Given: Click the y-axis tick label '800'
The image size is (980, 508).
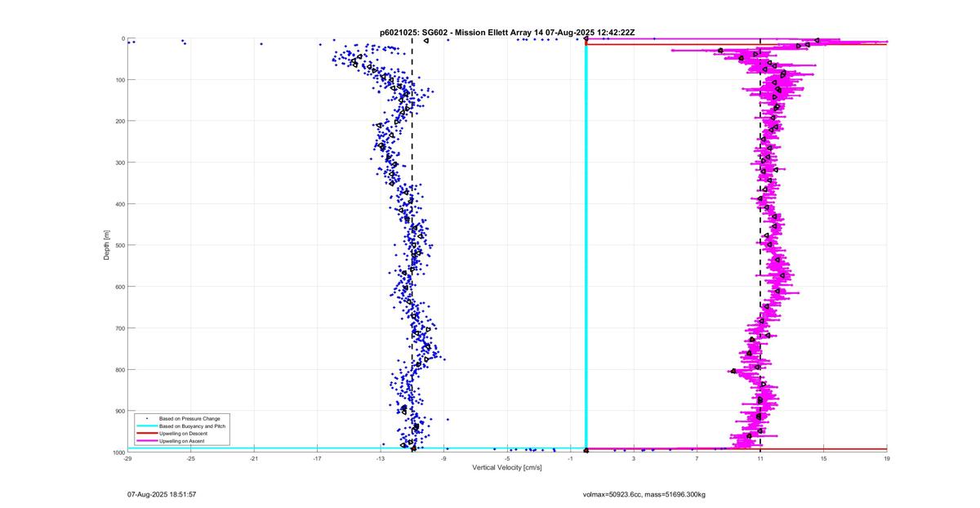Looking at the screenshot, I should 119,370.
